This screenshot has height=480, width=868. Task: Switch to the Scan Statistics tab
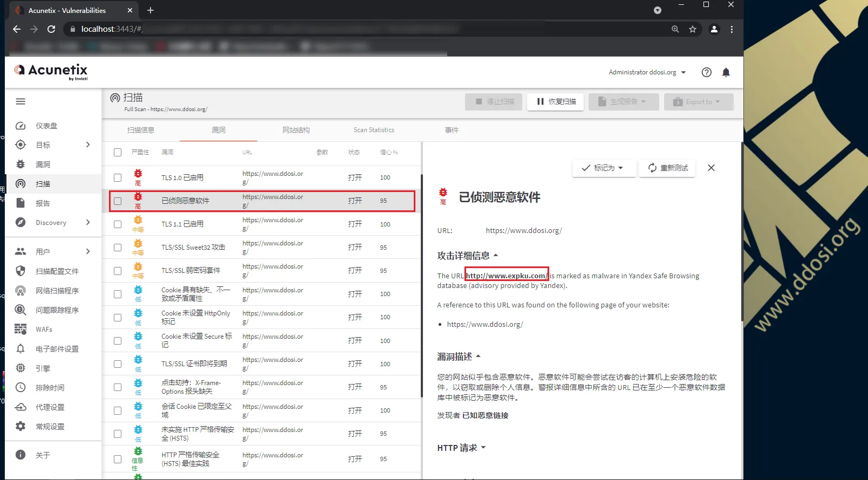point(374,130)
